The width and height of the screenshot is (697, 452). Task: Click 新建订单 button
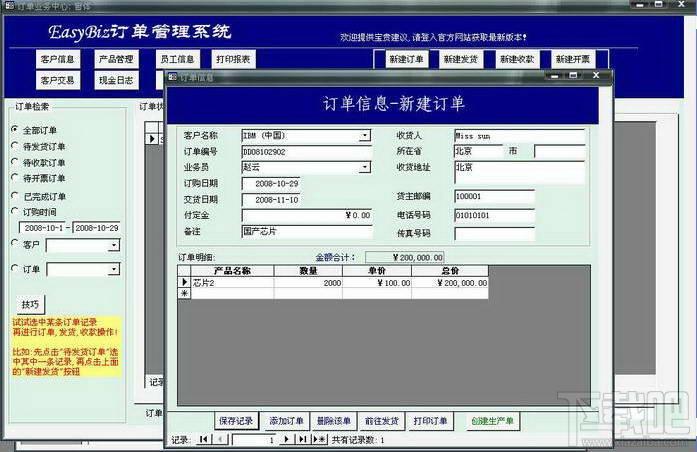coord(406,59)
